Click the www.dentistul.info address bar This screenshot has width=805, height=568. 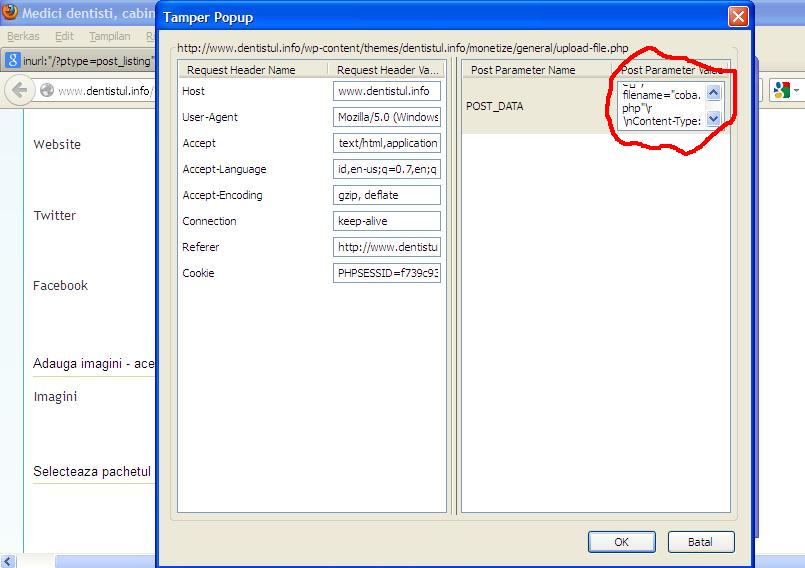pos(105,91)
